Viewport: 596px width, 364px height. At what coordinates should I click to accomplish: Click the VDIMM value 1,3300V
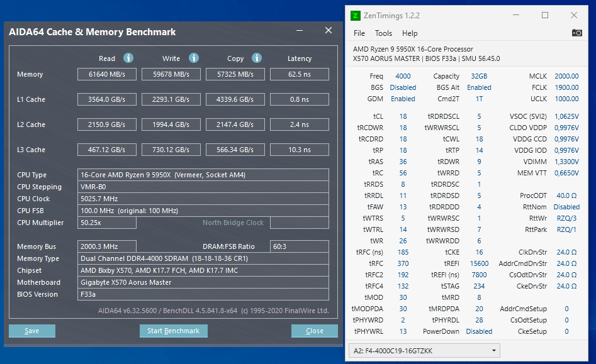pos(566,162)
